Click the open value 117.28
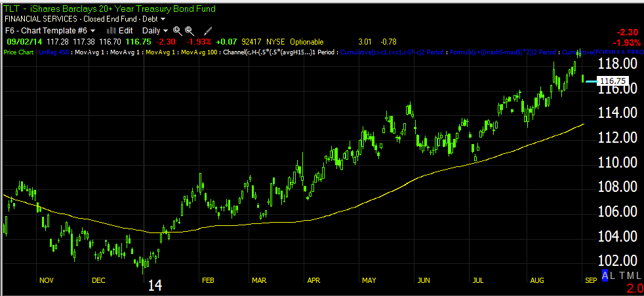Viewport: 644px width, 296px height. pos(59,42)
